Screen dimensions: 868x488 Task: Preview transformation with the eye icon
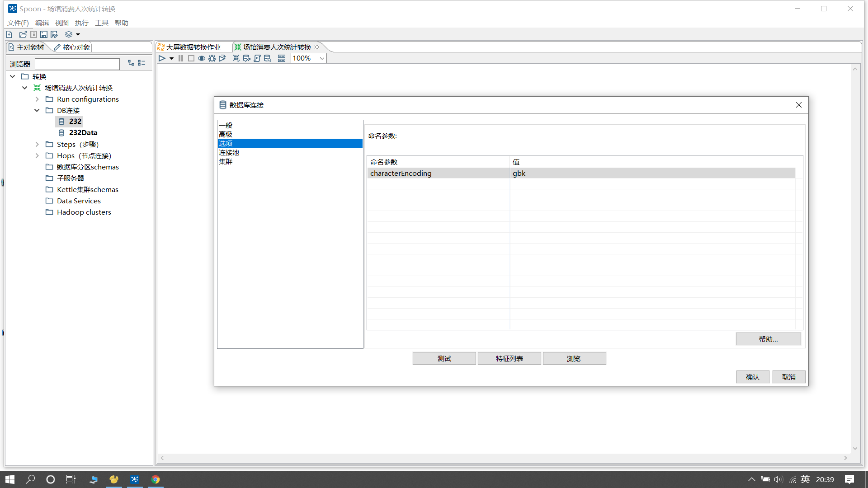coord(202,58)
